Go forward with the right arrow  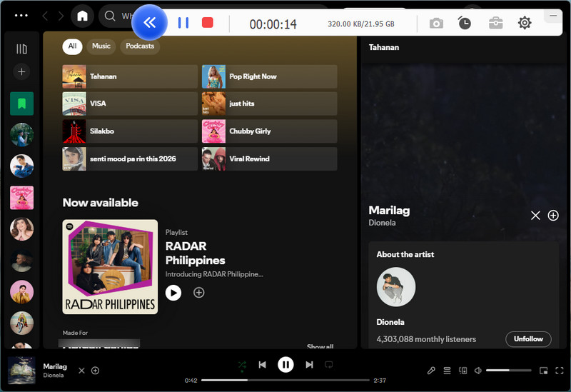pyautogui.click(x=61, y=16)
